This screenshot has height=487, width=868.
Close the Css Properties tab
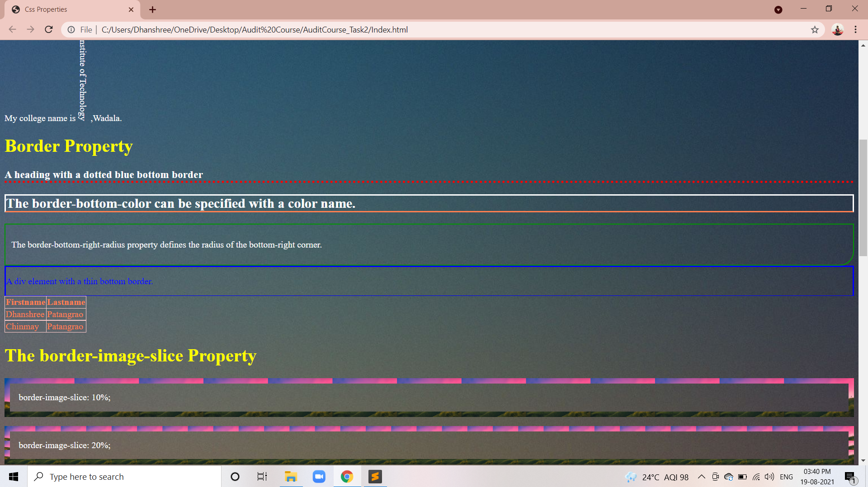click(131, 9)
